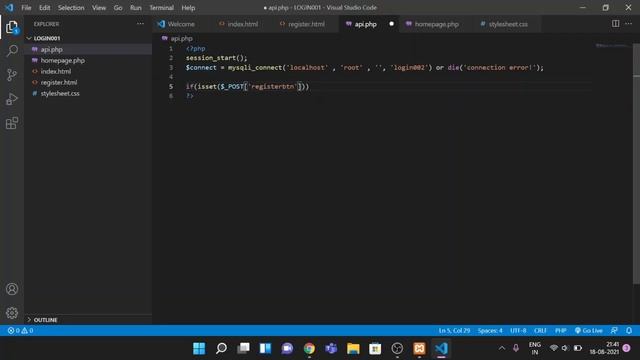Split the editor to the right
The image size is (640, 360).
point(615,24)
